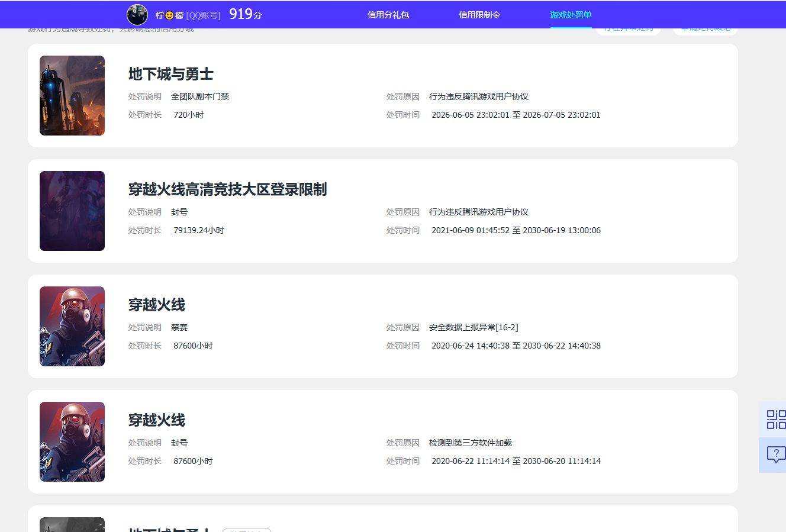Open the 地下城与勇士 game thumbnail
The height and width of the screenshot is (532, 786).
pos(72,95)
